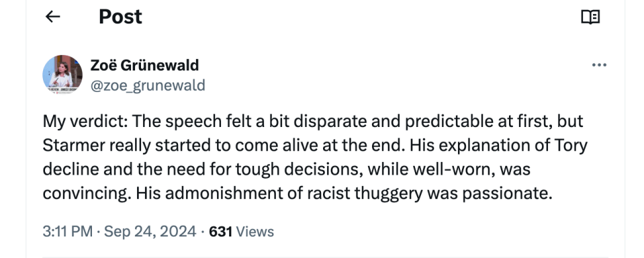
Task: Visit the @zoe_grunewald handle
Action: tap(148, 85)
